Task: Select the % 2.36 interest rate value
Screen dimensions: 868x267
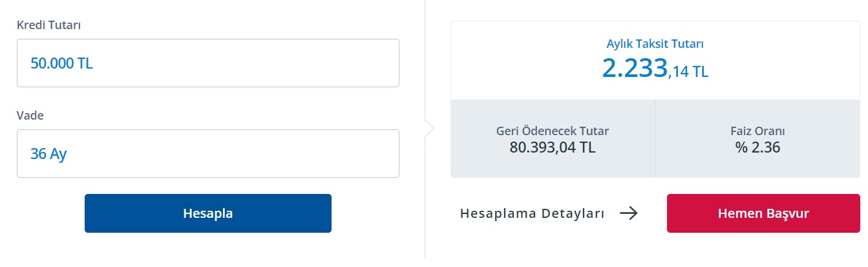Action: click(757, 147)
